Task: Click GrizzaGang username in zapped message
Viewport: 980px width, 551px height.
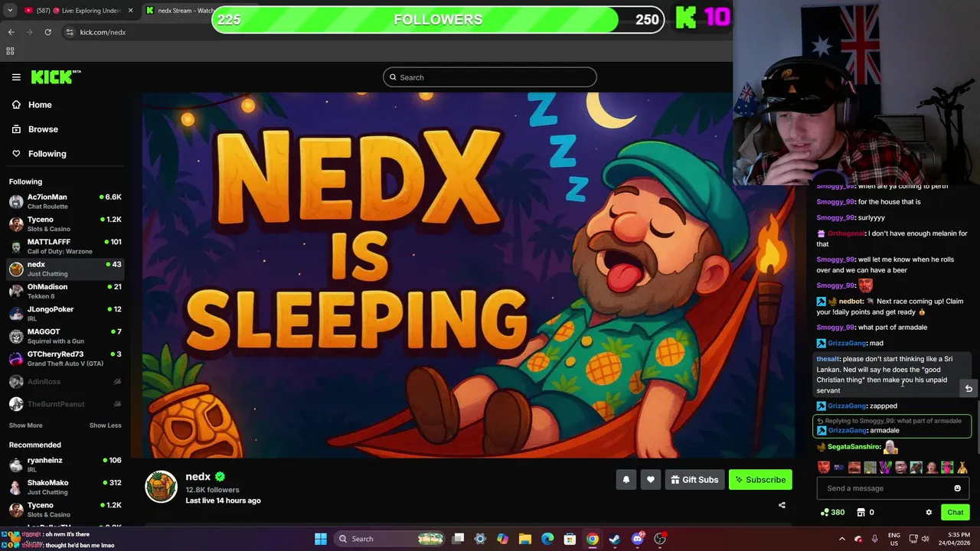Action: [x=847, y=406]
